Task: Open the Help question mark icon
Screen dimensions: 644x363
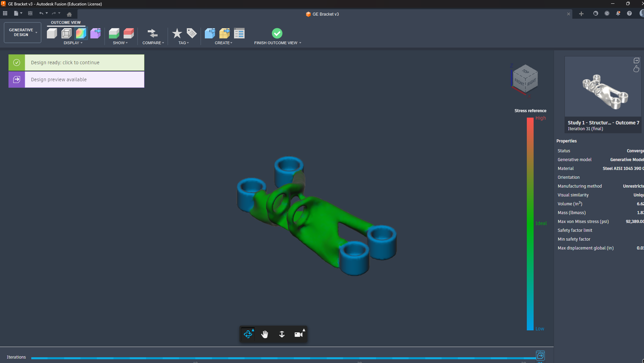Action: [x=629, y=14]
